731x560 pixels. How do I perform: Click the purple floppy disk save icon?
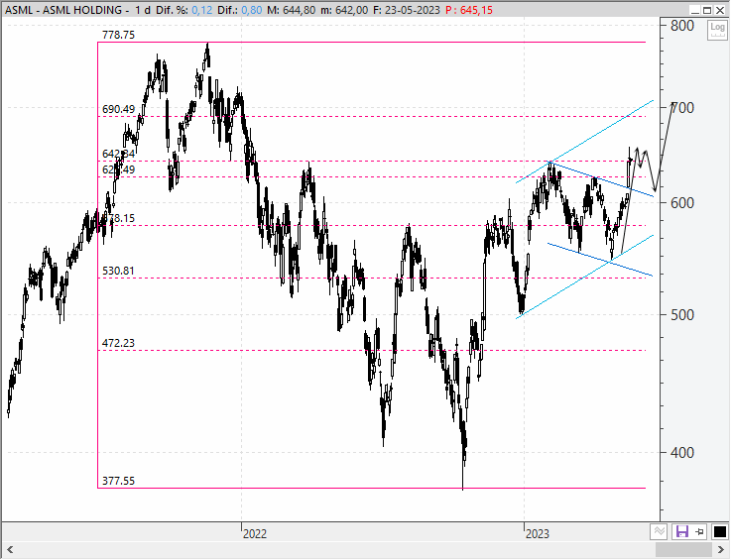click(x=682, y=531)
